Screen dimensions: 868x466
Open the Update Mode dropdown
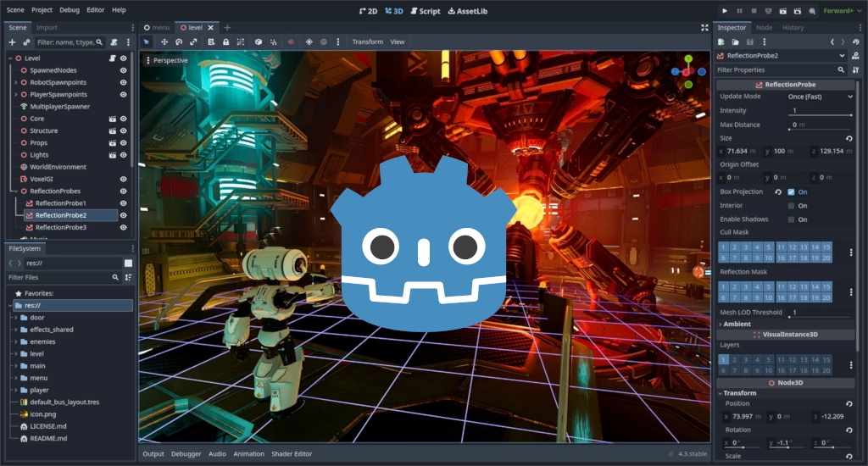(820, 97)
